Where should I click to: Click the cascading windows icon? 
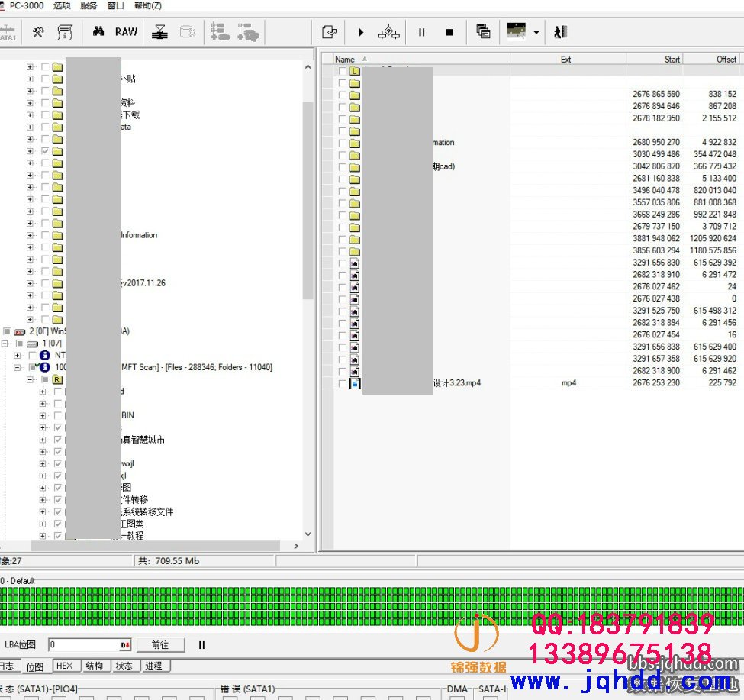coord(483,32)
